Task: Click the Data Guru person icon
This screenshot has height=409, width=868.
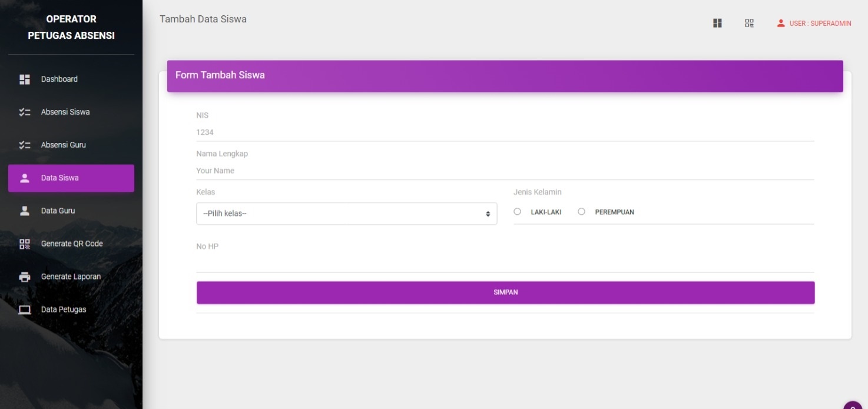Action: click(x=25, y=211)
